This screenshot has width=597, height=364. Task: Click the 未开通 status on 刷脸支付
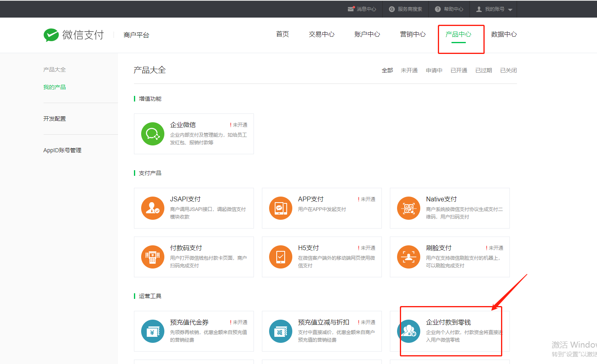[x=495, y=248]
